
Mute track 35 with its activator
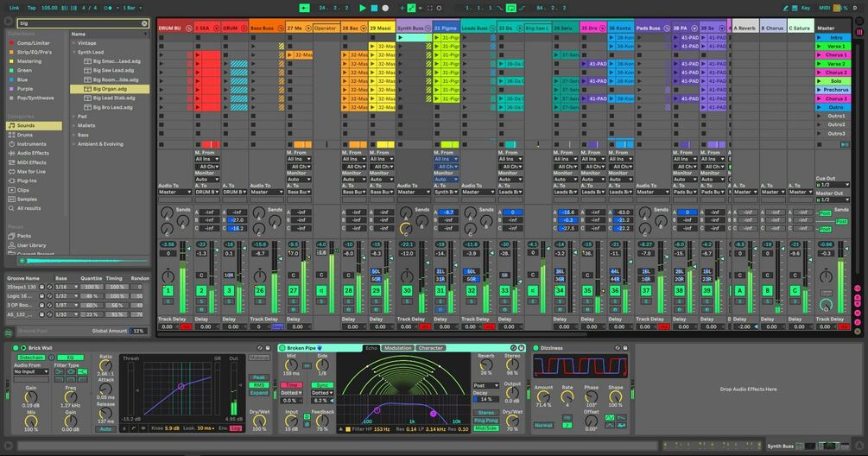(x=587, y=290)
